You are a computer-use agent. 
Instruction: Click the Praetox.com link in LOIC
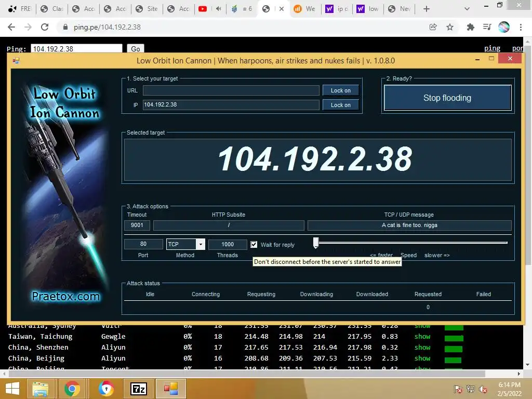(66, 296)
